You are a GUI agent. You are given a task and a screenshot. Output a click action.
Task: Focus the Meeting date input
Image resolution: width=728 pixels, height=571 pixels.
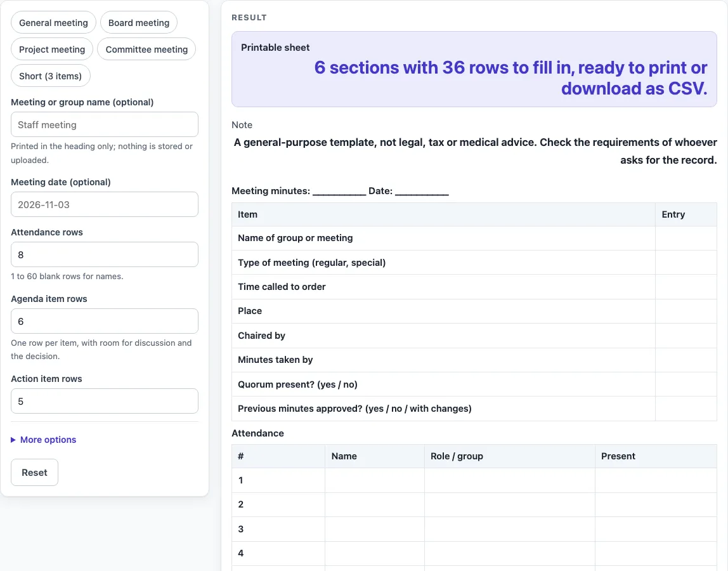pos(105,204)
